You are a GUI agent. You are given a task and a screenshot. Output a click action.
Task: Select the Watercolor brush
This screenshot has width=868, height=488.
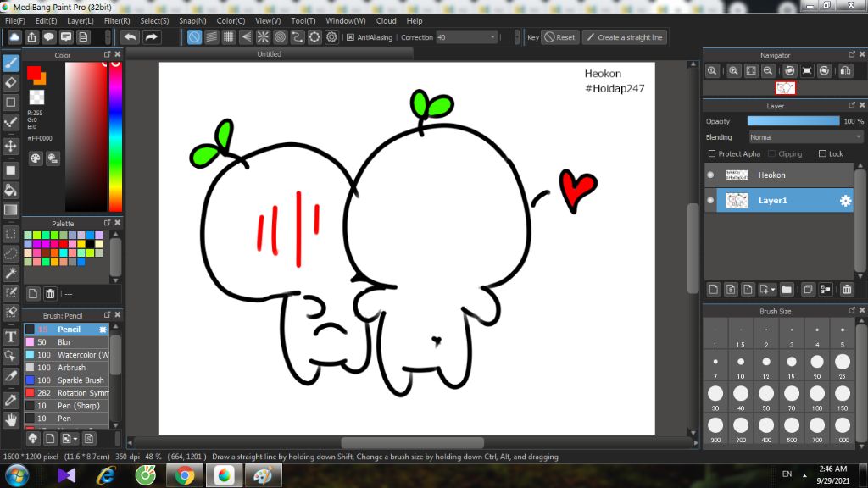point(66,355)
